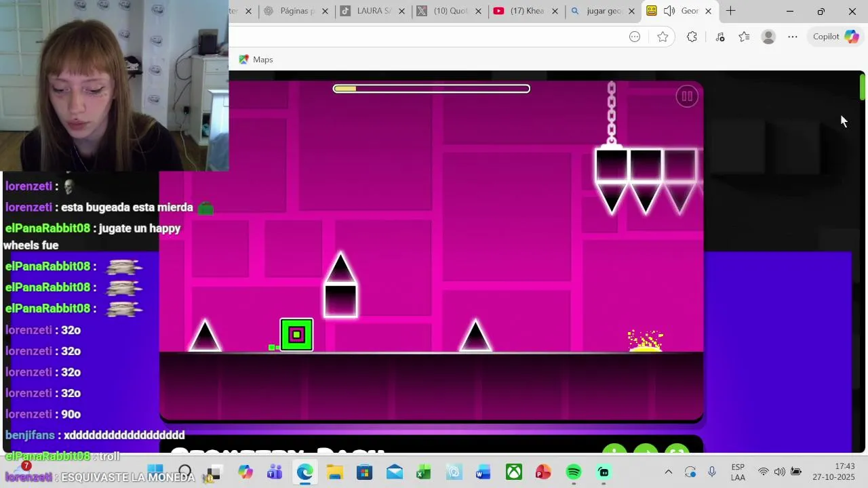Close the jugar geo tab
The image size is (868, 488).
coord(631,12)
